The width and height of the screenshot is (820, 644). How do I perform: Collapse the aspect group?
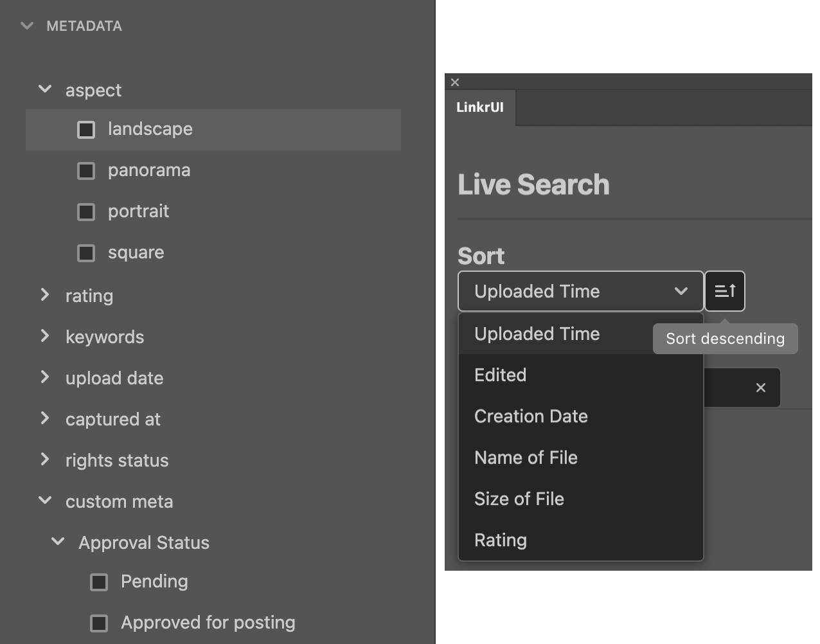[45, 89]
